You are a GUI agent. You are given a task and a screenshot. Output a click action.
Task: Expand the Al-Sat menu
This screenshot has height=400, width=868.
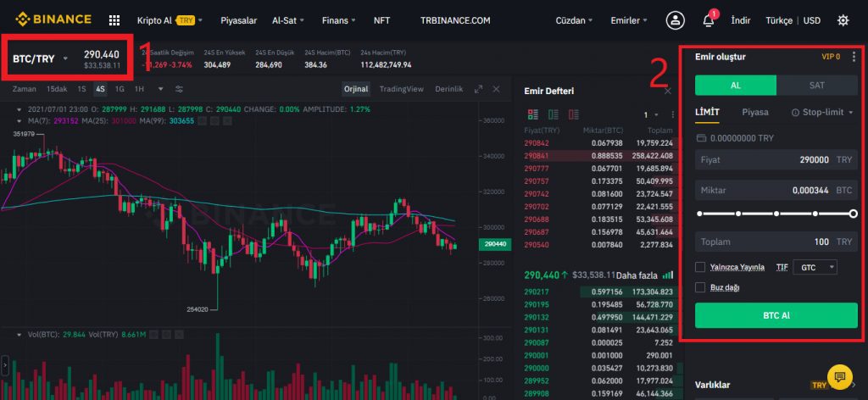click(x=288, y=20)
